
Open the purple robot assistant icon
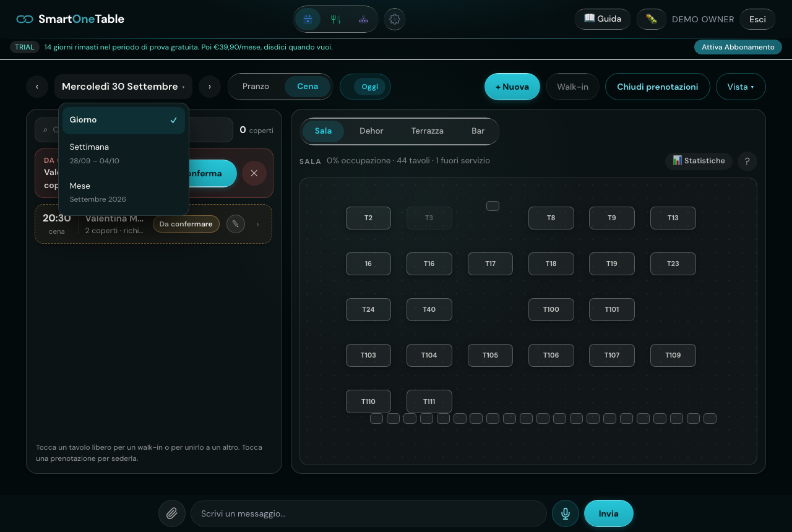pyautogui.click(x=363, y=19)
